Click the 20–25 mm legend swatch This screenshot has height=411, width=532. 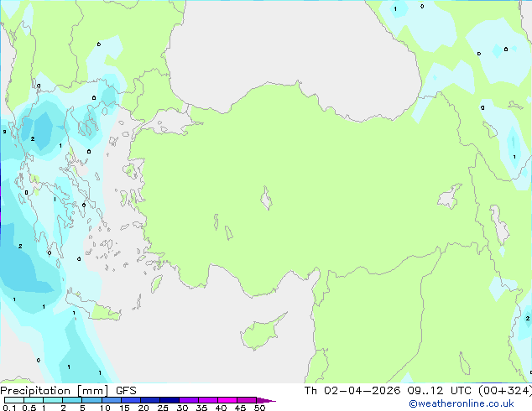(149, 400)
